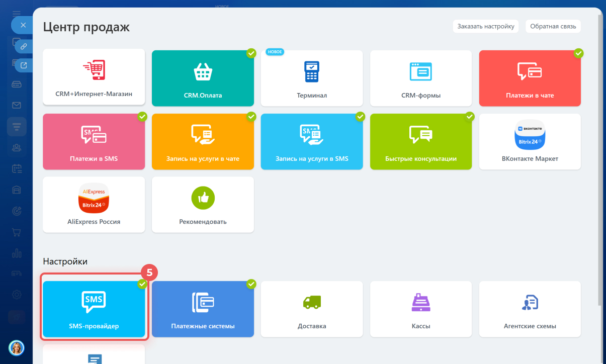Viewport: 606px width, 364px height.
Task: Open the Агентские схемы settings tile
Action: 530,308
